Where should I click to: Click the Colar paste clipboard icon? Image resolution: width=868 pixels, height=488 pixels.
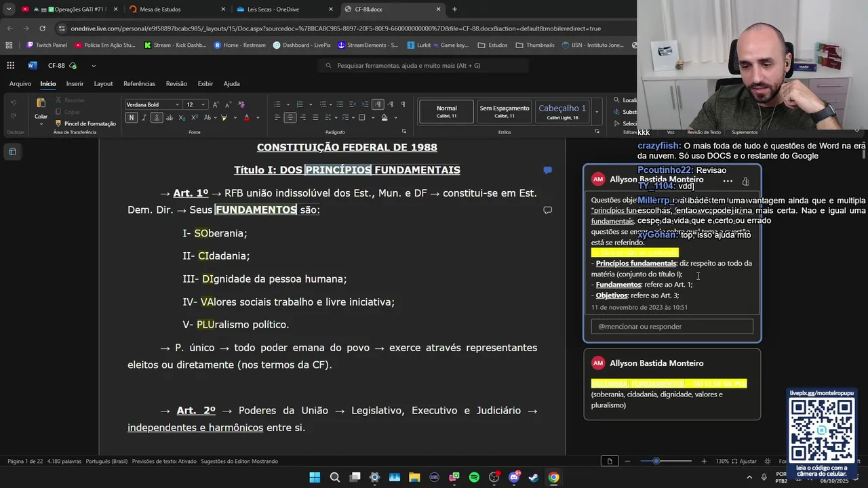click(x=41, y=103)
